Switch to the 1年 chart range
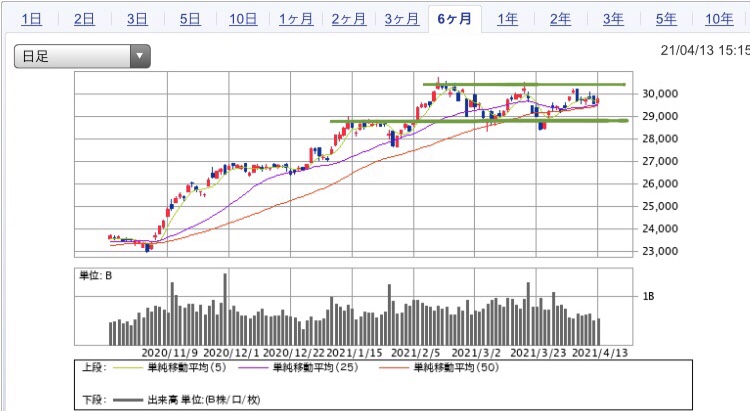The image size is (750, 411). tap(507, 19)
